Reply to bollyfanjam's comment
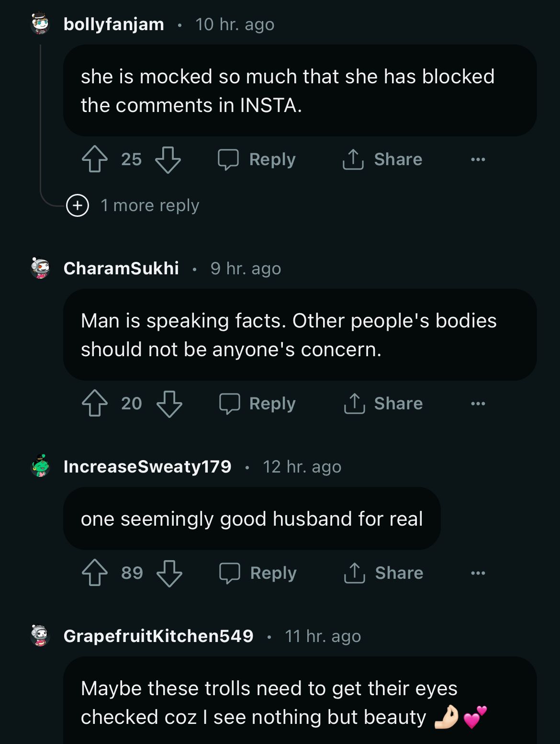This screenshot has height=744, width=560. point(257,159)
